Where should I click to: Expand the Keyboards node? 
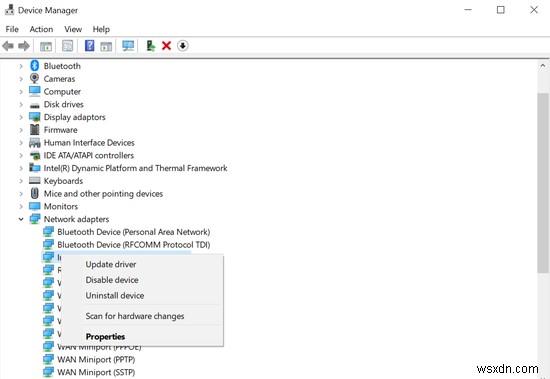pos(21,181)
